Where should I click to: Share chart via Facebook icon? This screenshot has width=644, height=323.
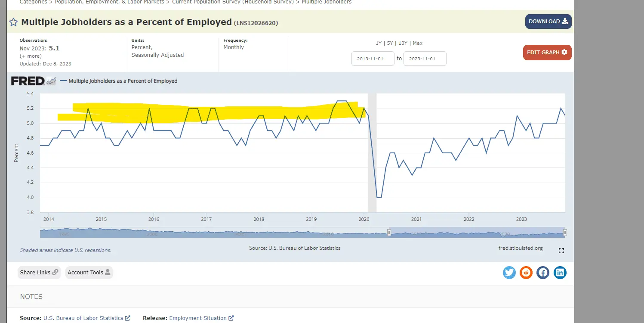[x=543, y=272]
